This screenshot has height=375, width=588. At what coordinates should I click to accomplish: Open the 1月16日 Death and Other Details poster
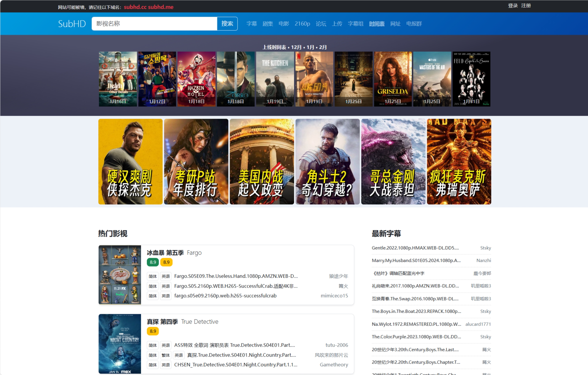click(x=118, y=79)
